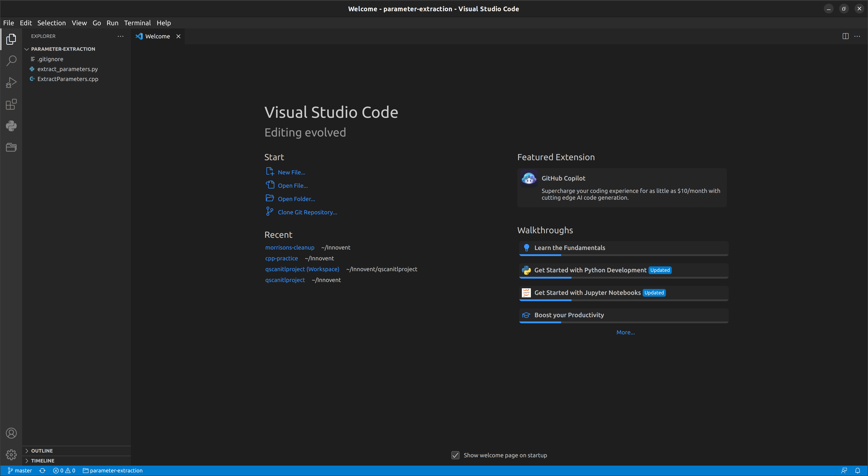Select the Python icon in the Activity Bar
Image resolution: width=868 pixels, height=476 pixels.
click(x=11, y=126)
